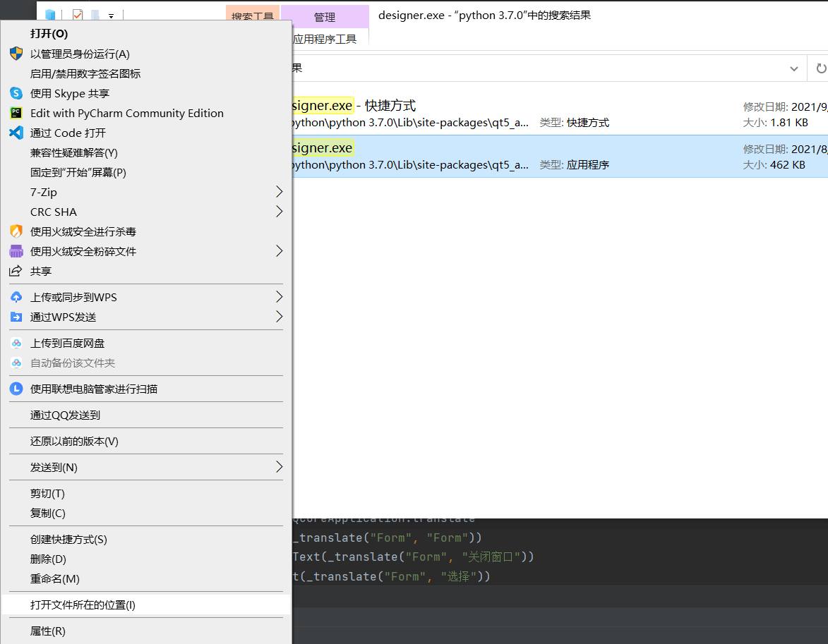828x644 pixels.
Task: Click 打开文件所在的位置(I)
Action: point(147,605)
